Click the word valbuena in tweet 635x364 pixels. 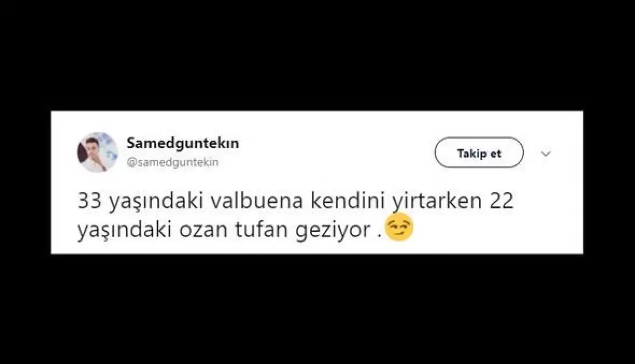[257, 201]
